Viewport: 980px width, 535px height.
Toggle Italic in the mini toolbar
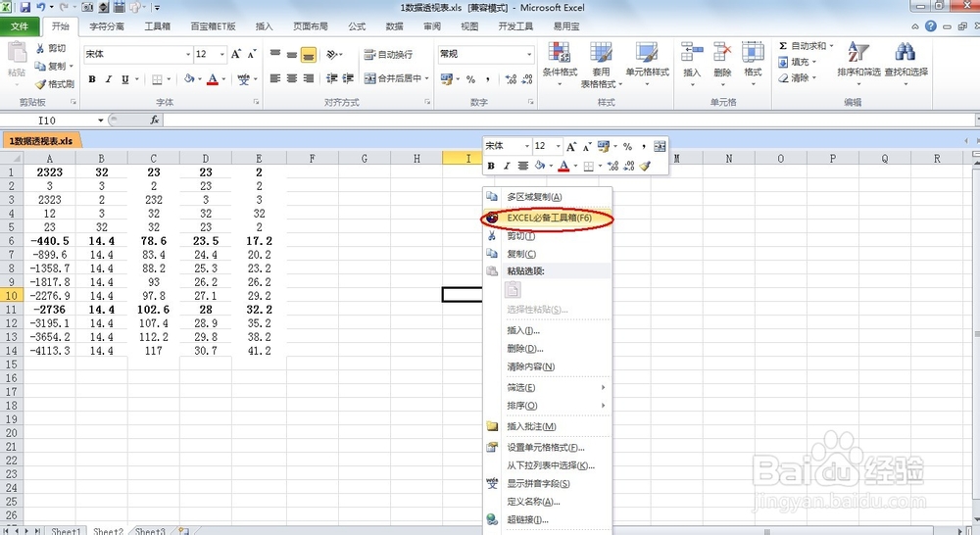tap(507, 166)
